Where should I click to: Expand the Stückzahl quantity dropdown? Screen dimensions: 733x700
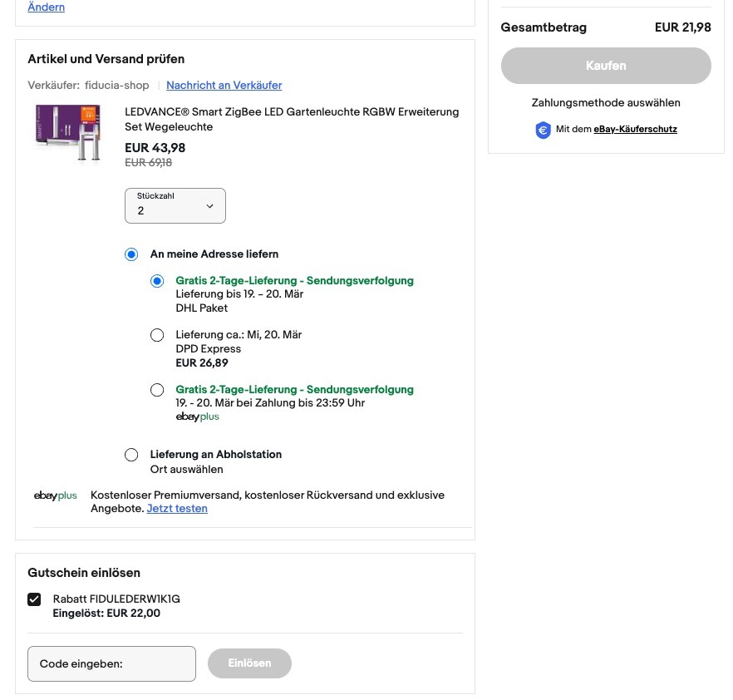(175, 205)
